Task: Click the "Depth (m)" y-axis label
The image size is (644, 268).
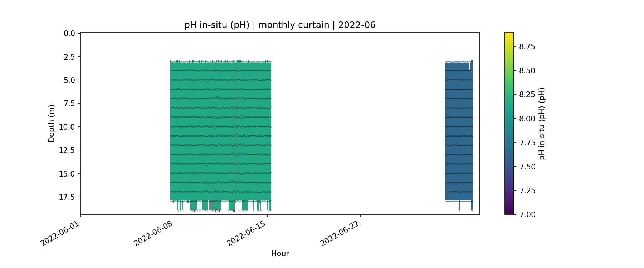Action: click(52, 123)
